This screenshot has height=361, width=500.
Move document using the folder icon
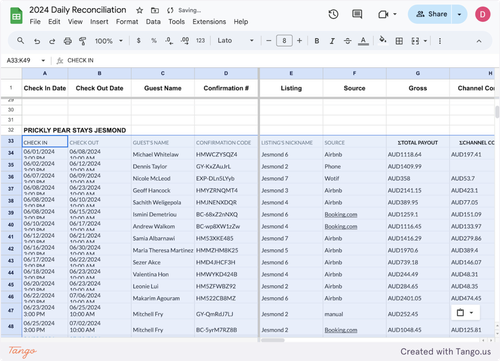[155, 10]
